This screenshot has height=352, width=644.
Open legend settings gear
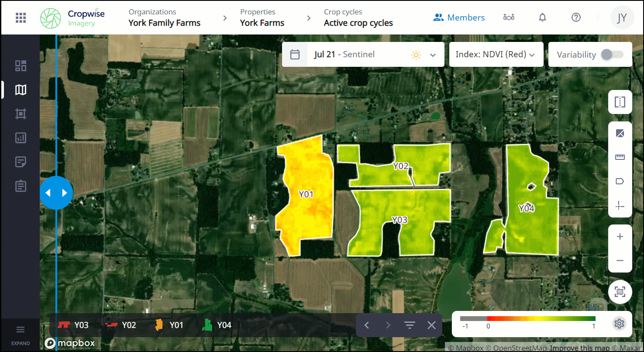point(619,324)
